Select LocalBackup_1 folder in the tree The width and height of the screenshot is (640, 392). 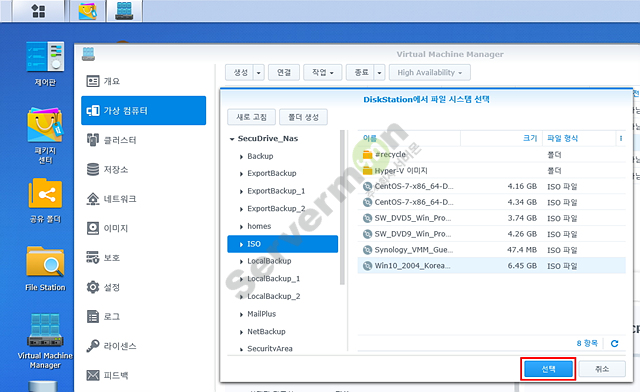point(282,278)
